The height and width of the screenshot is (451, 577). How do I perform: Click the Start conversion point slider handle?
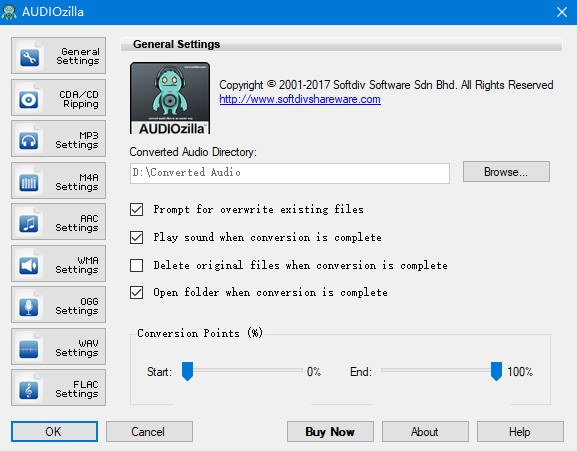pos(187,371)
